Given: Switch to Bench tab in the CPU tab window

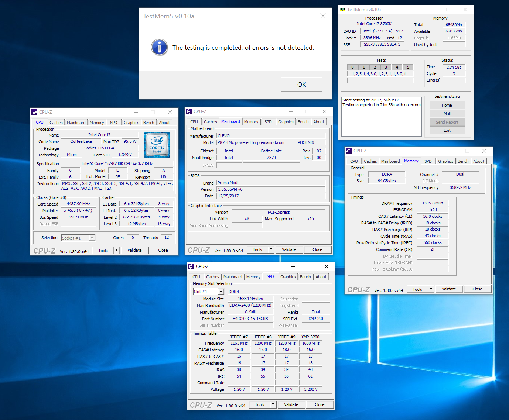Looking at the screenshot, I should [148, 123].
